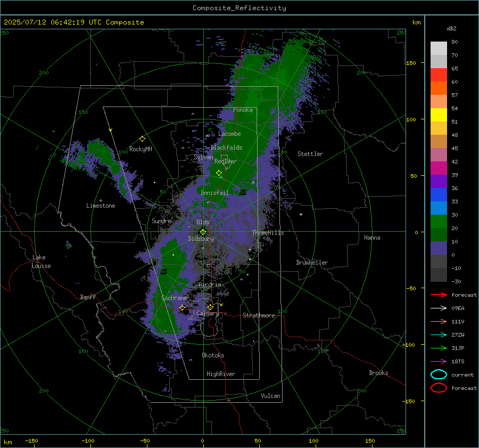Click the Sylvan label
The height and width of the screenshot is (448, 479).
tap(203, 157)
